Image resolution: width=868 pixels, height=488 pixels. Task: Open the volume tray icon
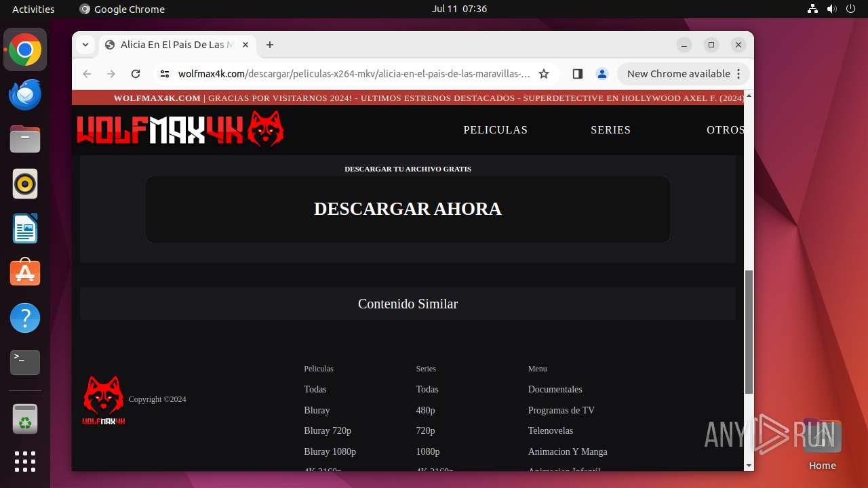pos(832,9)
